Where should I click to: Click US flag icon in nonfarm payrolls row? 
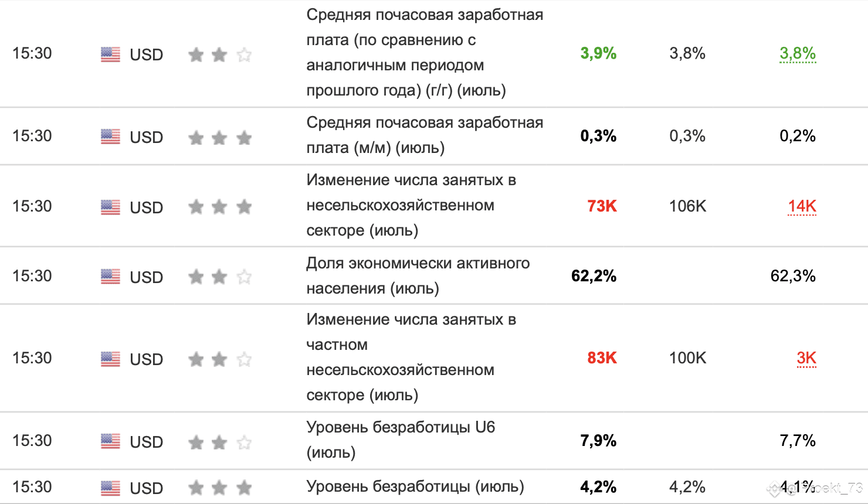(x=110, y=207)
